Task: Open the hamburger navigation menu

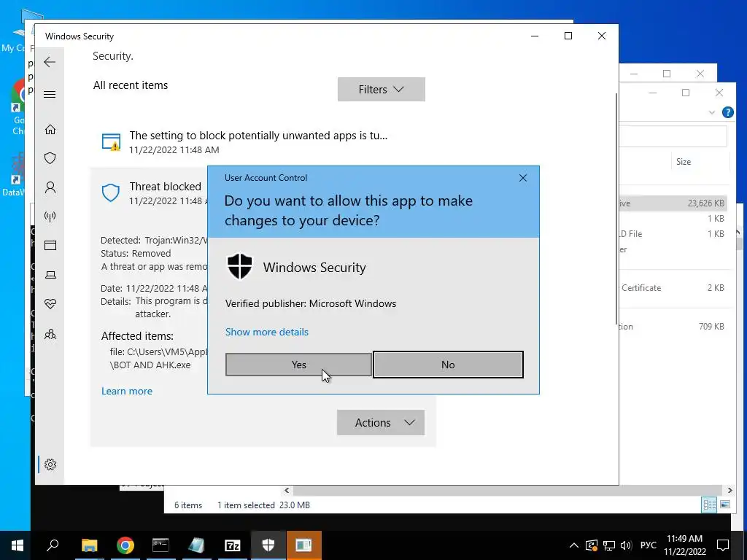Action: [x=50, y=94]
